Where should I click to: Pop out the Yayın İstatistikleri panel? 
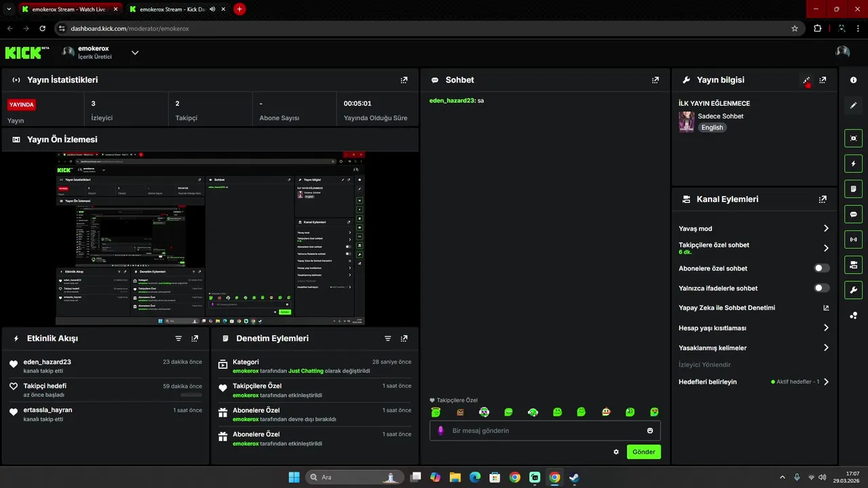(x=404, y=80)
